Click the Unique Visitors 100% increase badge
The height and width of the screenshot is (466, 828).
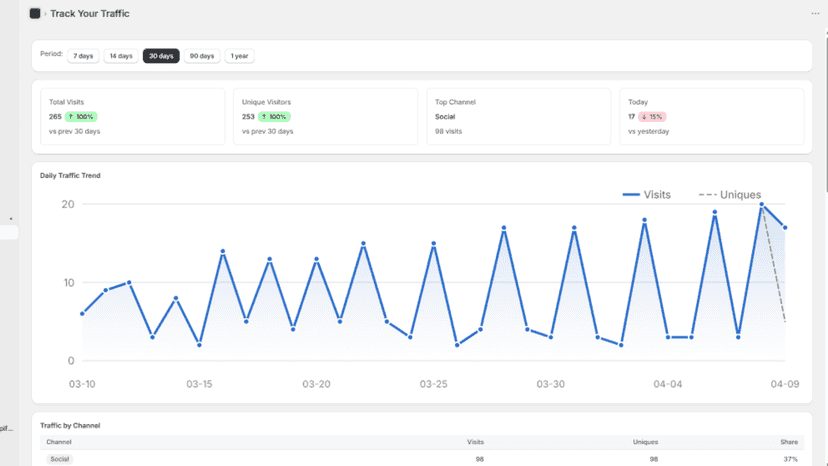click(x=274, y=117)
